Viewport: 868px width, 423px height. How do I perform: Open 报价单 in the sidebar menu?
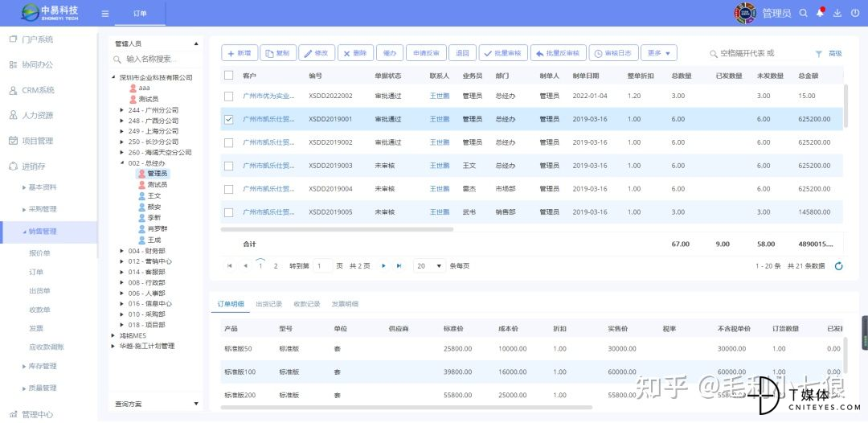coord(39,253)
